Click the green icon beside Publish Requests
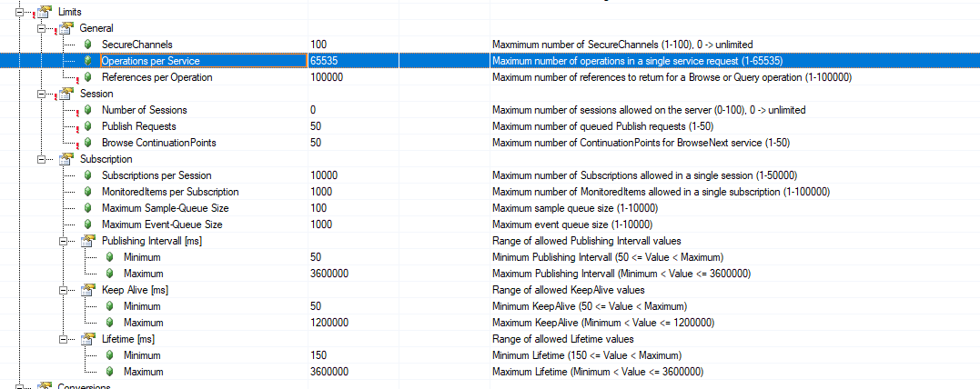The image size is (980, 389). 88,126
